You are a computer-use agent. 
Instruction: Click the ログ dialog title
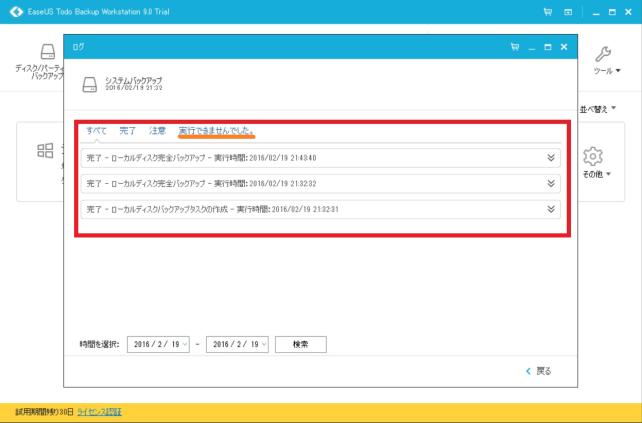pyautogui.click(x=78, y=48)
